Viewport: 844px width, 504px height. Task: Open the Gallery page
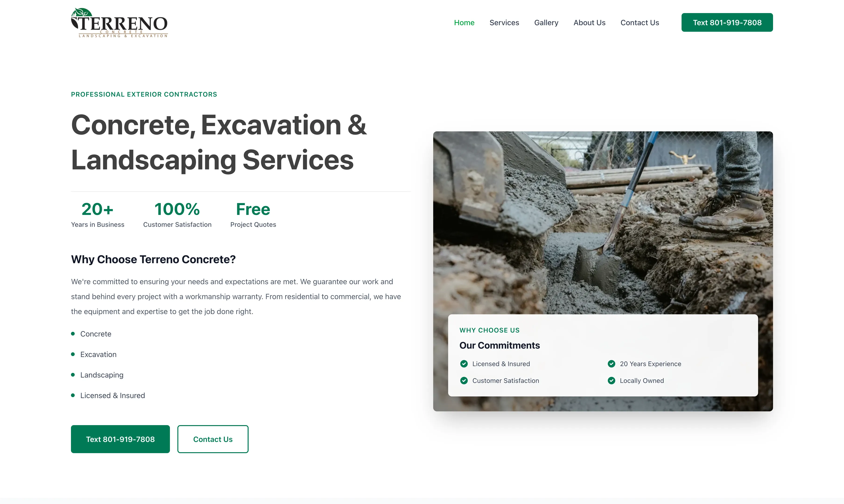pos(546,22)
